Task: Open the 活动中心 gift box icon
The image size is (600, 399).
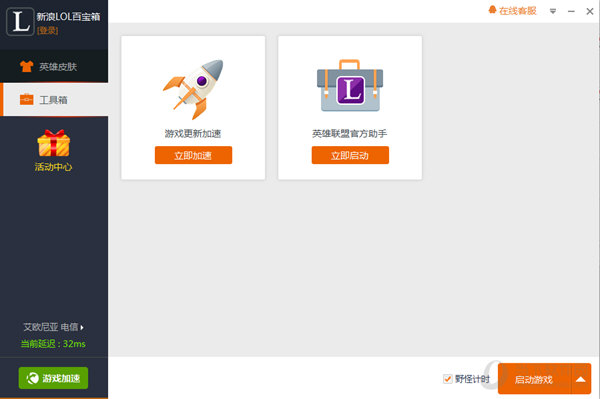Action: click(x=54, y=143)
